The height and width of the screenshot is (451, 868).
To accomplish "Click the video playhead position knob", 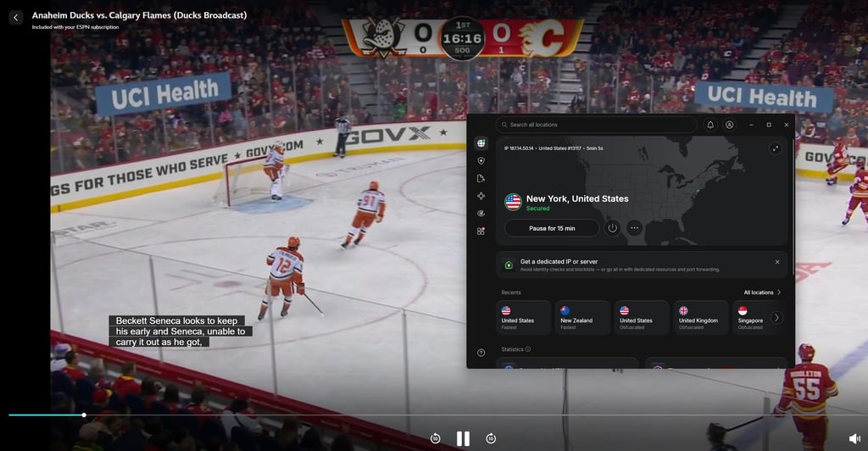I will point(84,415).
